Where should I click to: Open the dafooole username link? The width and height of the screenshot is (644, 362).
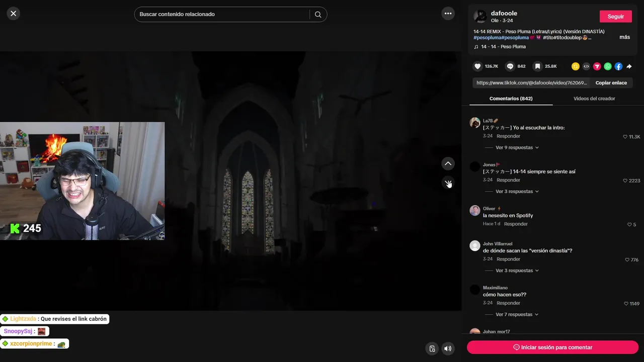[504, 13]
